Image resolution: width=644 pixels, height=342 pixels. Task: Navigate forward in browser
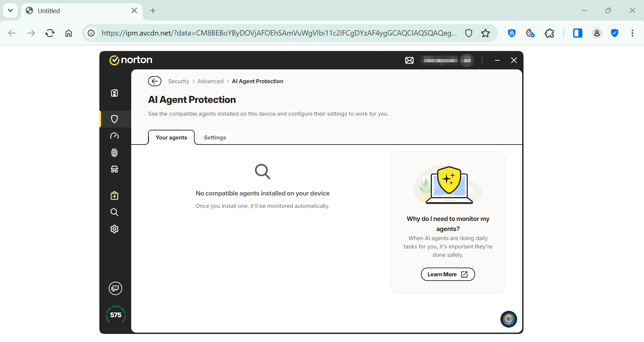point(31,33)
